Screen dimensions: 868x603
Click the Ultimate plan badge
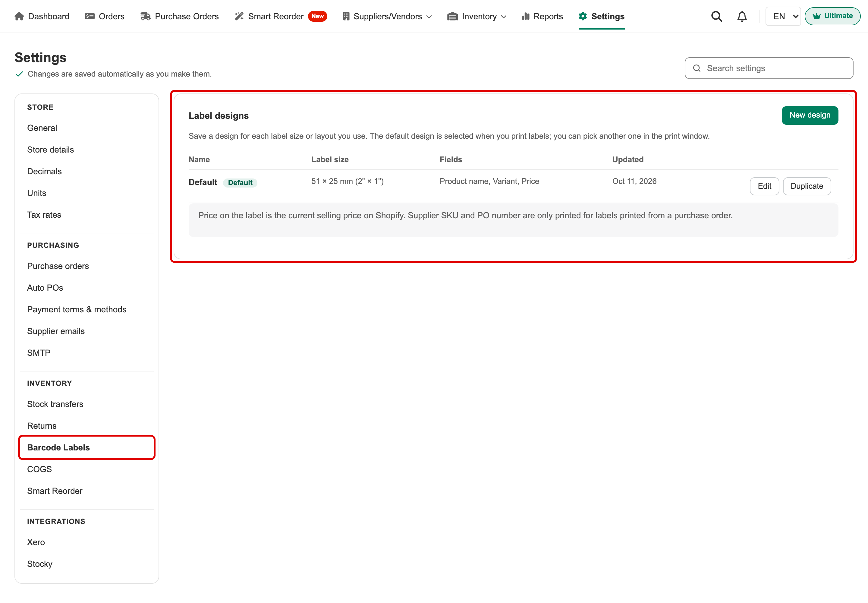[x=832, y=16]
